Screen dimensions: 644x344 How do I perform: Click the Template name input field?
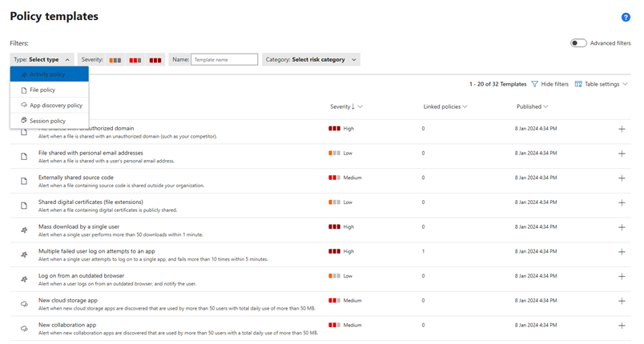(x=224, y=59)
